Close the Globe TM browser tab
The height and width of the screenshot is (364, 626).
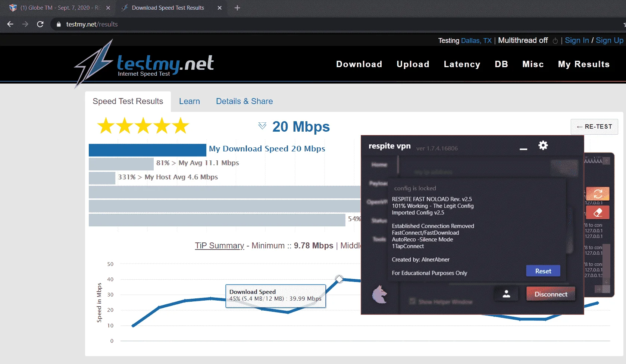pyautogui.click(x=108, y=8)
